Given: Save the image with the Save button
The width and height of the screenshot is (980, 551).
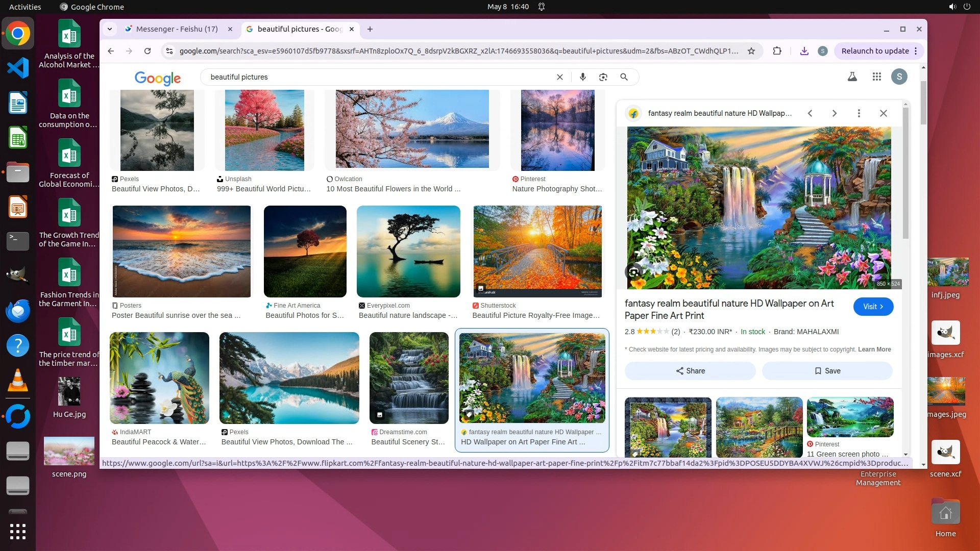Looking at the screenshot, I should (x=827, y=371).
